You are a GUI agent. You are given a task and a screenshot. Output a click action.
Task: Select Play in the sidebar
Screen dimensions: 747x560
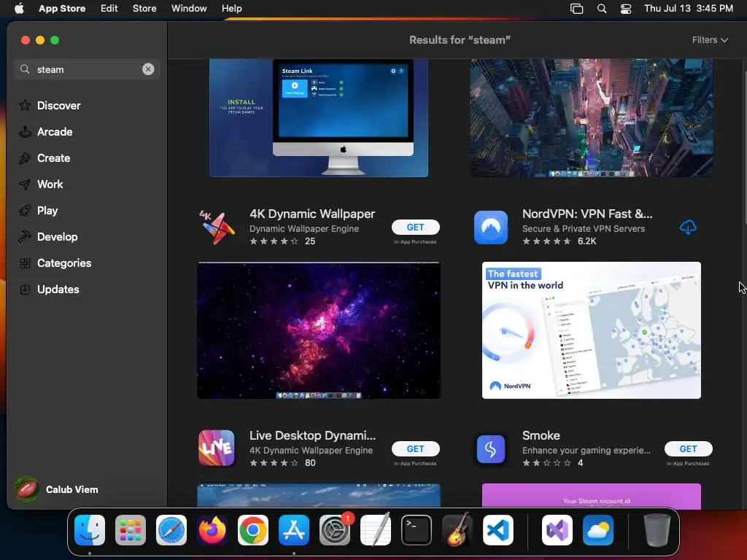point(38,211)
